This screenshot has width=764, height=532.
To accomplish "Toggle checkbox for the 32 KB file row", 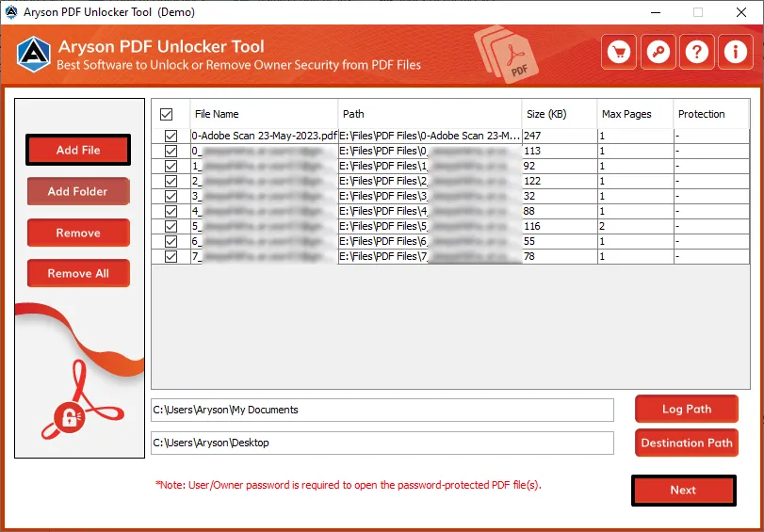I will [x=171, y=197].
